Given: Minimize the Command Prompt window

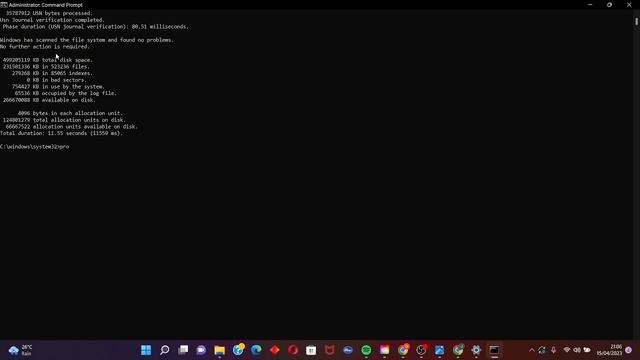Looking at the screenshot, I should pyautogui.click(x=590, y=5).
